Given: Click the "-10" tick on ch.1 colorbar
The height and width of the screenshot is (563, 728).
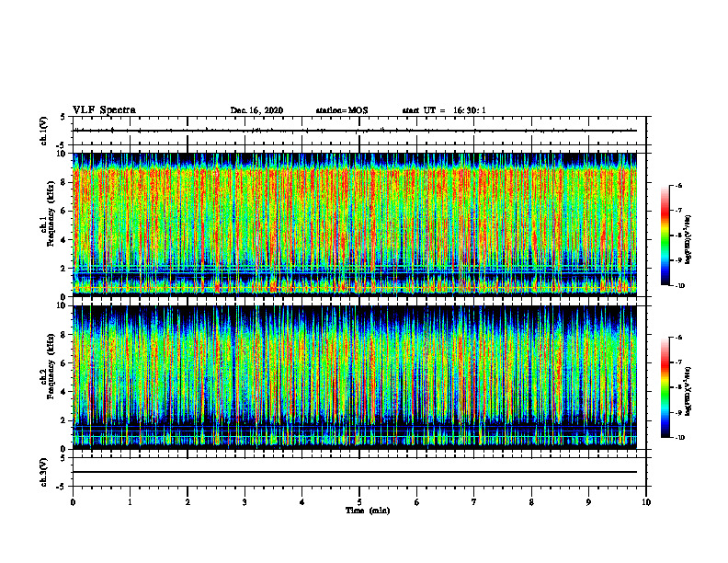Looking at the screenshot, I should [679, 286].
